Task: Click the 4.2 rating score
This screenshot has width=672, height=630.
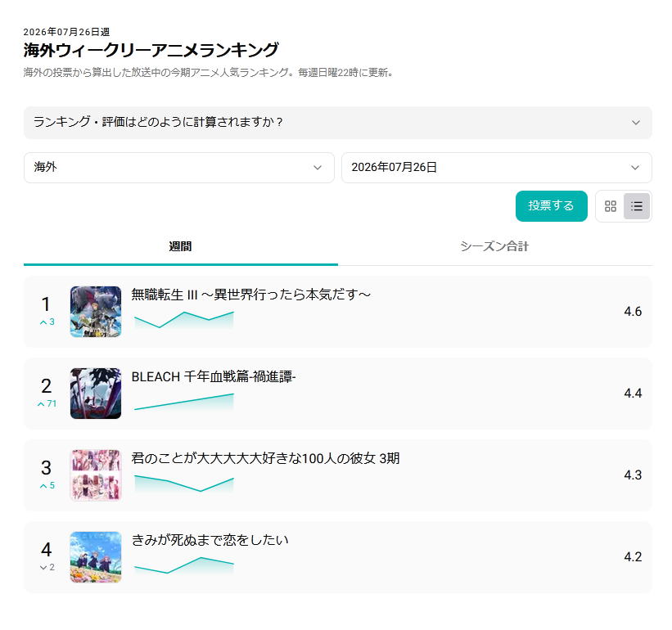Action: (x=633, y=556)
